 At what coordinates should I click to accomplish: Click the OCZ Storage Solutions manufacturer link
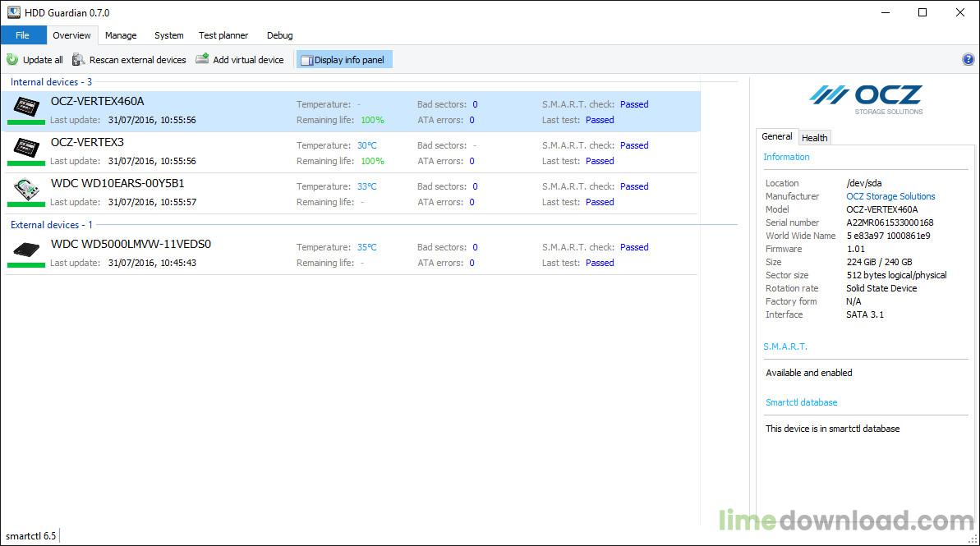(890, 196)
